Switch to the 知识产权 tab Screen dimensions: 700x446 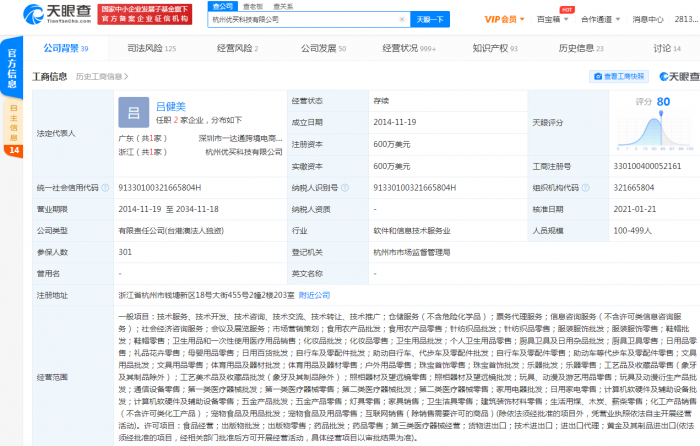pos(495,48)
